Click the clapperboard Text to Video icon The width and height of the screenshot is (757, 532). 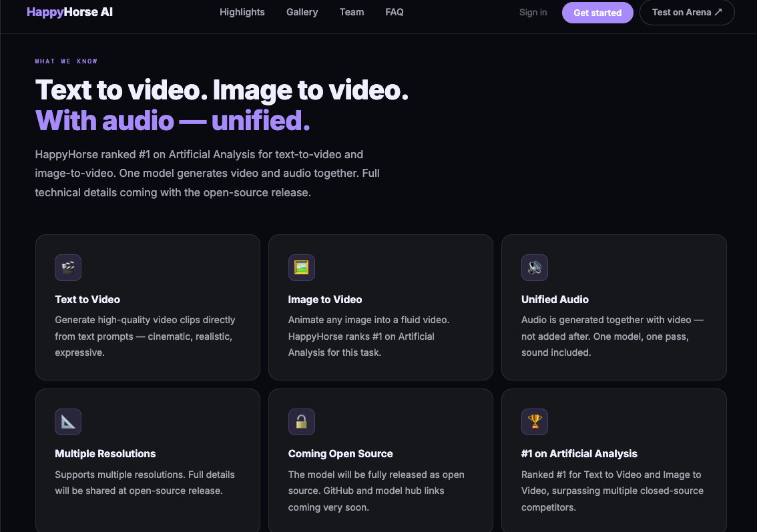(68, 268)
